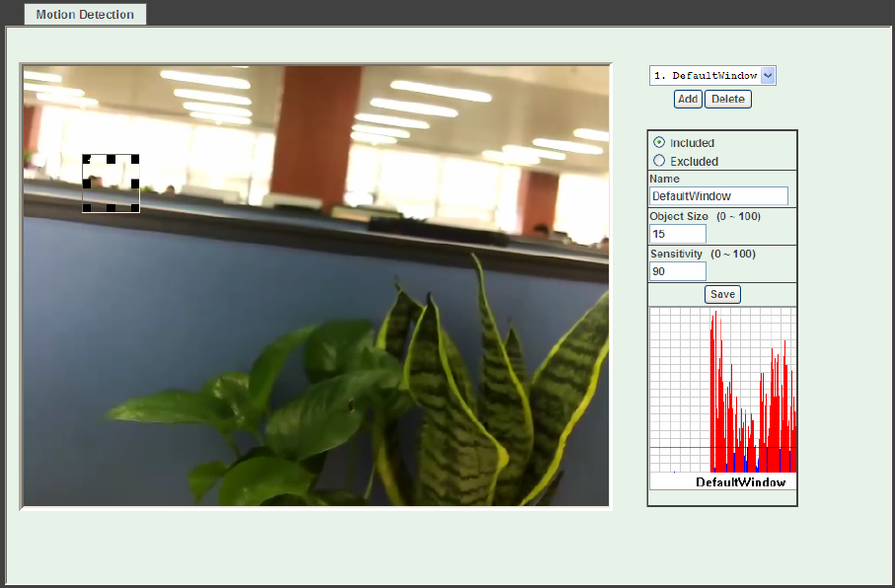Click the motion activity histogram graph
This screenshot has height=588, width=895.
coord(722,390)
